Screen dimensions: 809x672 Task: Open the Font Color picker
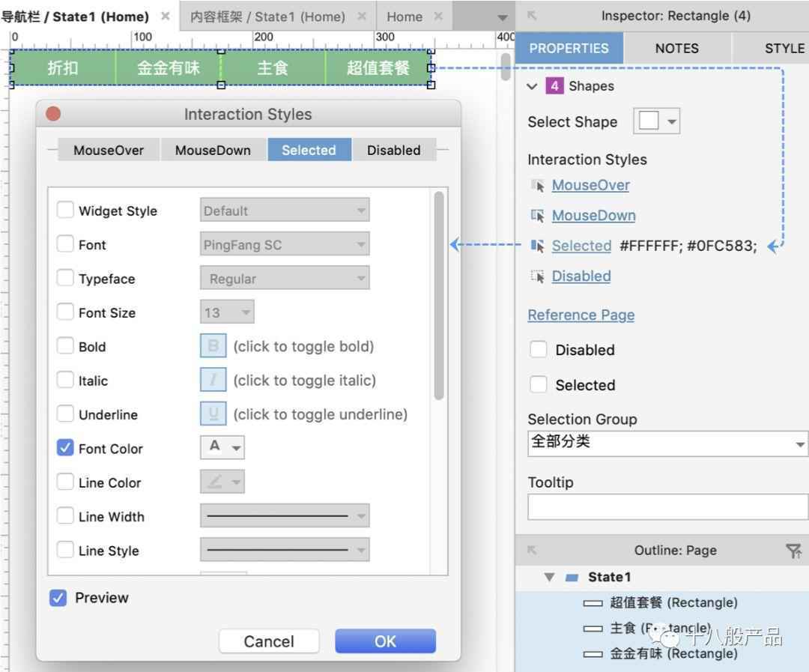pos(222,447)
